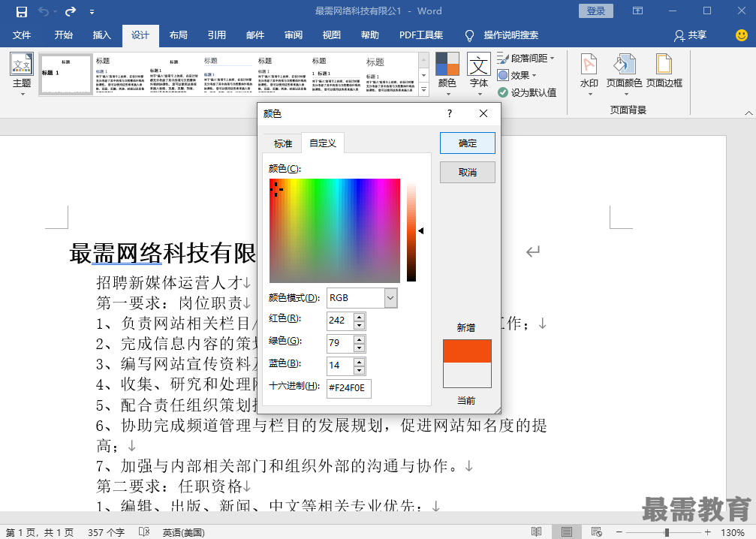Increase the Blue value with up arrow

(359, 361)
